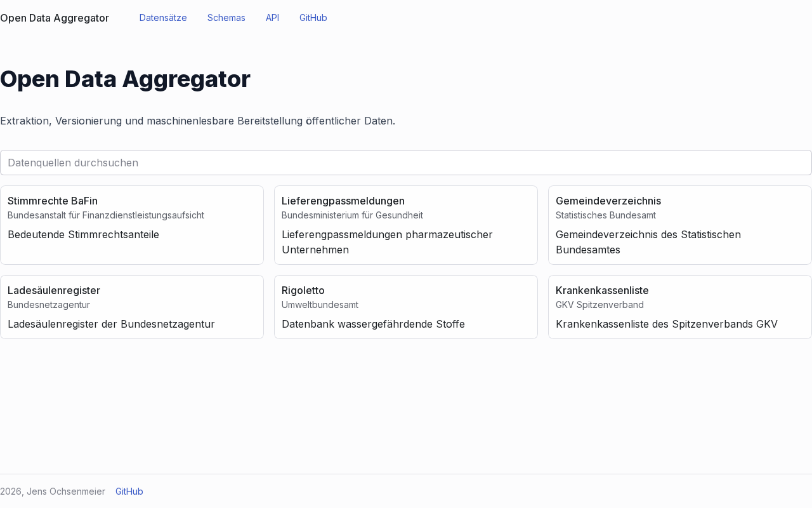Open the Lieferengpassmeldungen dataset card
Screen dimensions: 812x508
tap(406, 225)
